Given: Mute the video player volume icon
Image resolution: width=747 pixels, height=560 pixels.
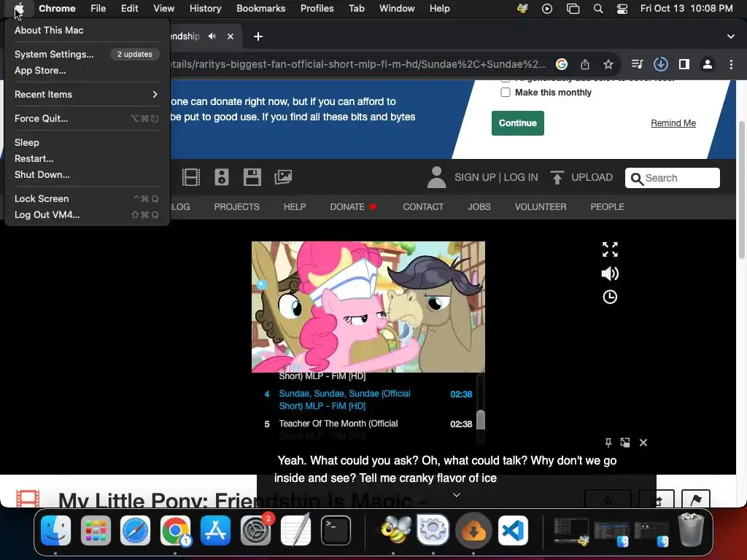Looking at the screenshot, I should (610, 273).
